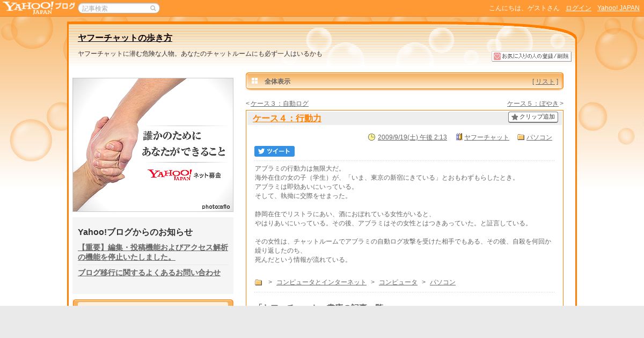Click the clock icon beside post date
Image resolution: width=644 pixels, height=338 pixels.
(371, 137)
